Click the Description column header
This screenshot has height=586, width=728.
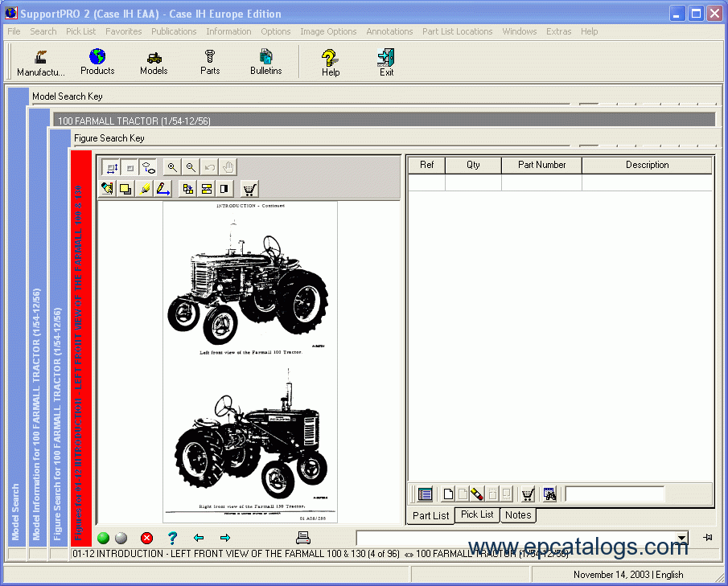point(647,165)
